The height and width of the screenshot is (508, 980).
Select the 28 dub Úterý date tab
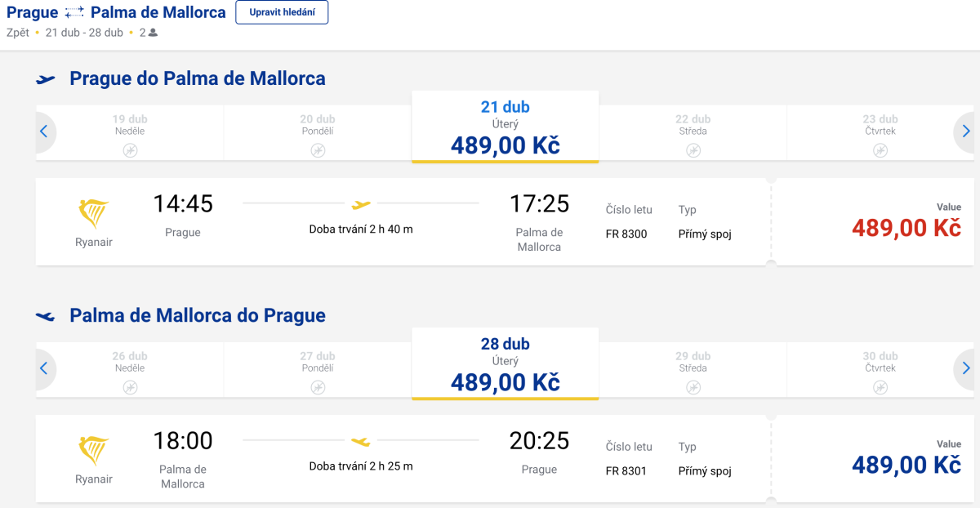(505, 363)
